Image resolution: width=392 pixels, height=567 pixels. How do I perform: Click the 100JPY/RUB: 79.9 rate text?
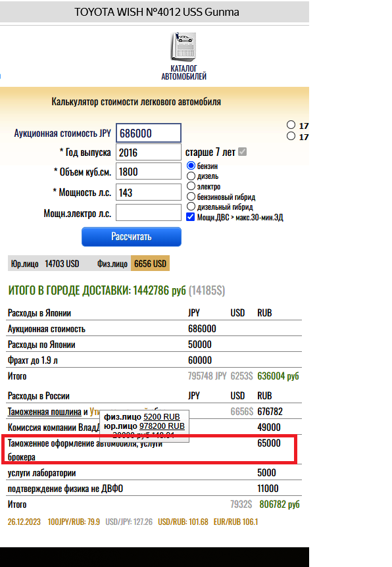(74, 522)
